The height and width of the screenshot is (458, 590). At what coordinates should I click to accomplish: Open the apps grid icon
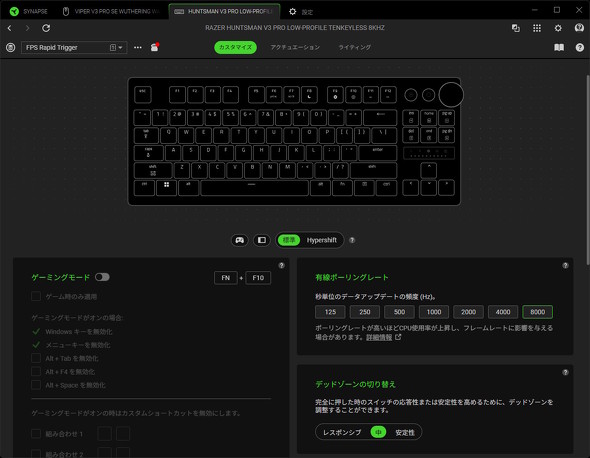coord(537,28)
